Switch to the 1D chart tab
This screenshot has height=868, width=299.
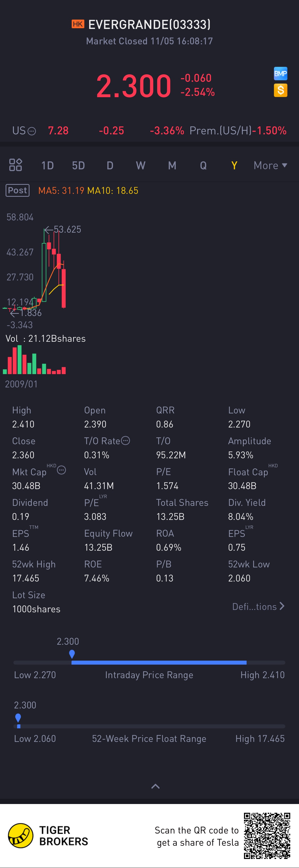click(48, 165)
